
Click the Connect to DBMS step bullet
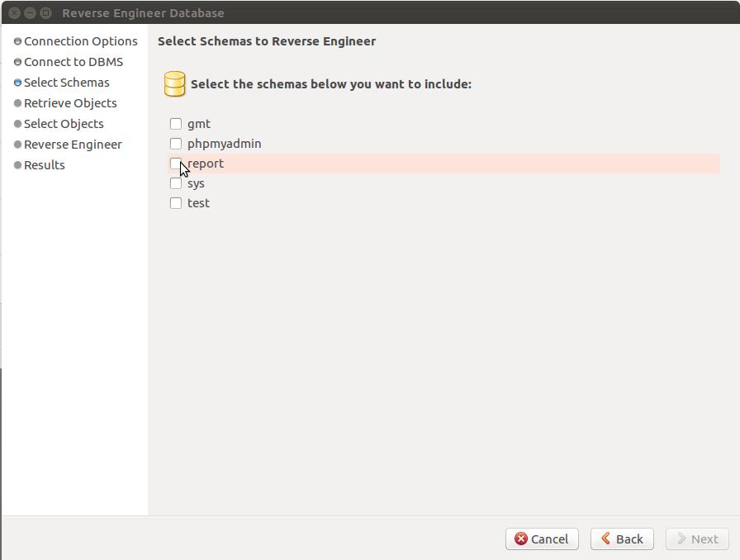click(x=17, y=62)
